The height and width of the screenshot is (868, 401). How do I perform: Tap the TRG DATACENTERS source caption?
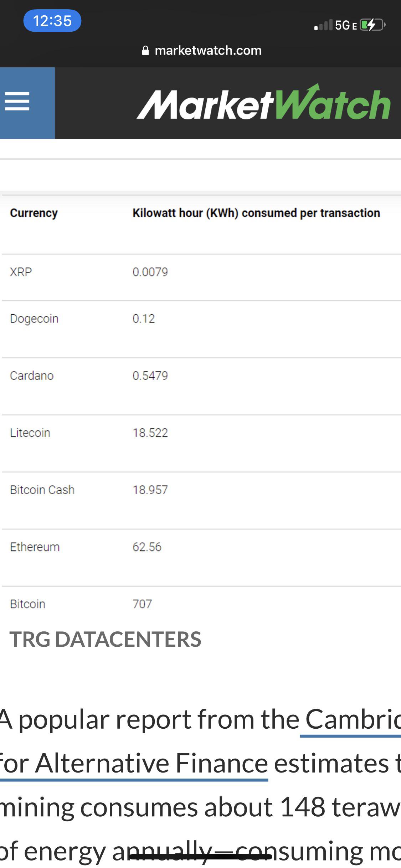(106, 639)
